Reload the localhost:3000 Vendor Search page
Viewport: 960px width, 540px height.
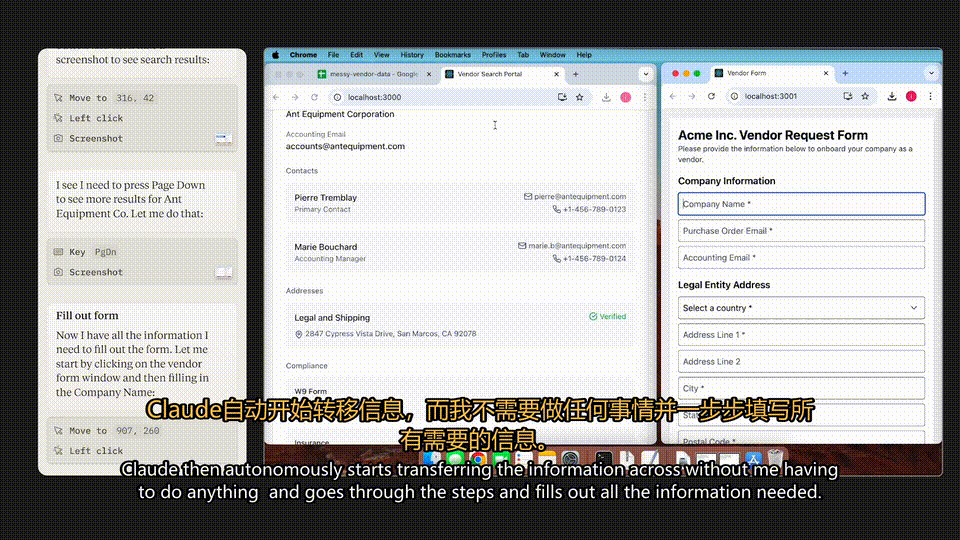pyautogui.click(x=314, y=97)
